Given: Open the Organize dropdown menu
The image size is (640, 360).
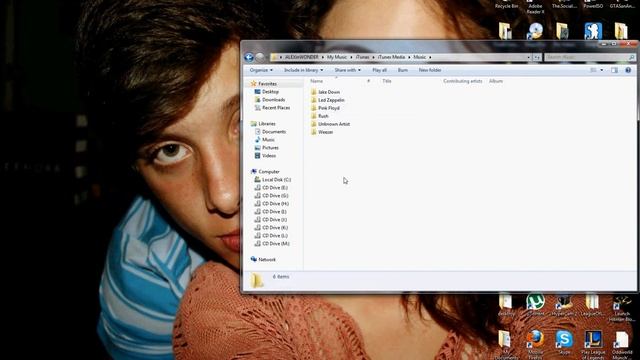Looking at the screenshot, I should coord(261,70).
